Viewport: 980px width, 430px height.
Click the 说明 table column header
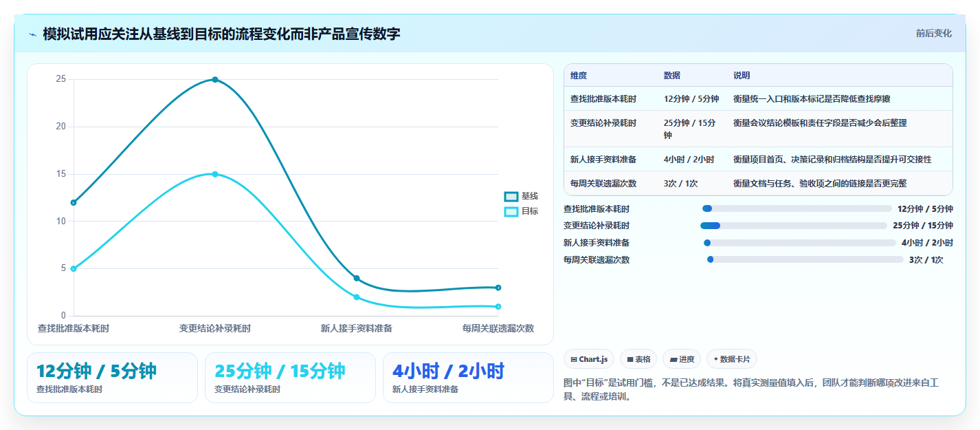742,76
